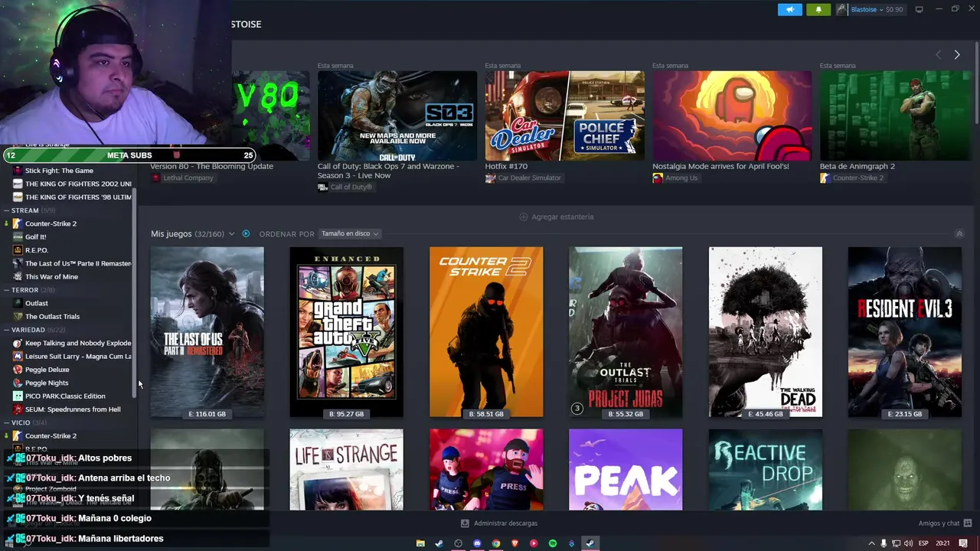
Task: Click the Leisure Suit Larry sidebar icon
Action: 18,356
